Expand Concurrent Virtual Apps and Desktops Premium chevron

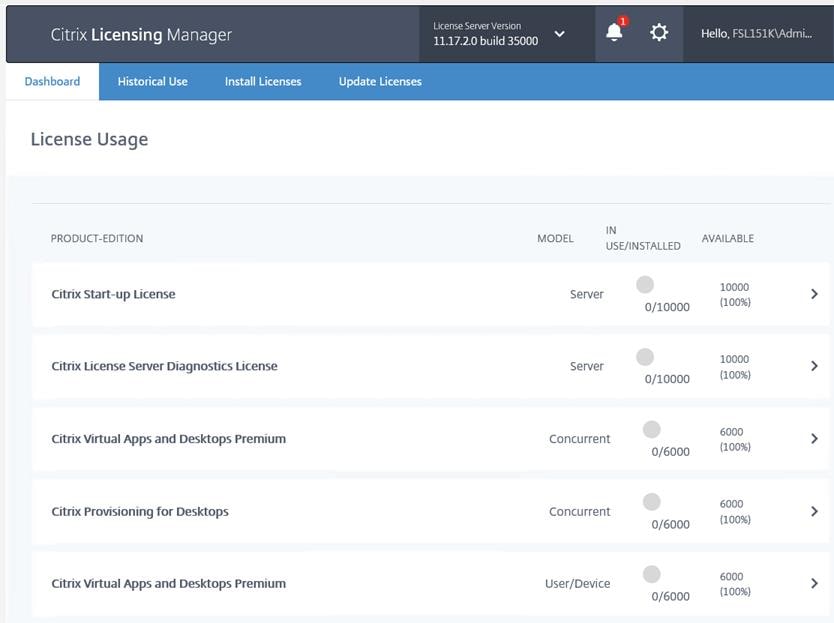point(814,439)
